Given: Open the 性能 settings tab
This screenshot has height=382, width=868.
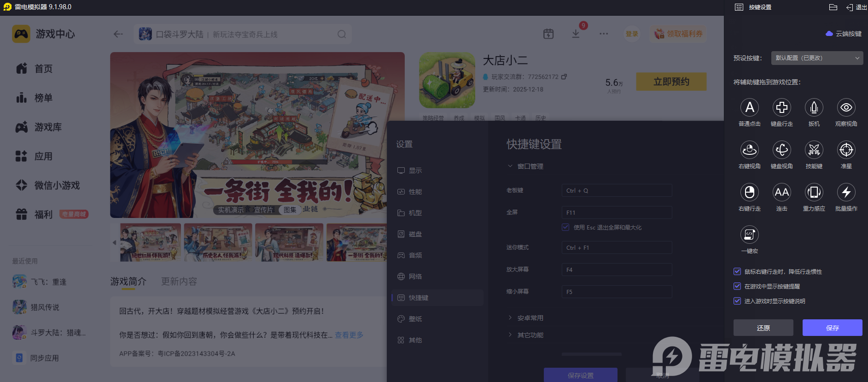Looking at the screenshot, I should click(x=415, y=192).
